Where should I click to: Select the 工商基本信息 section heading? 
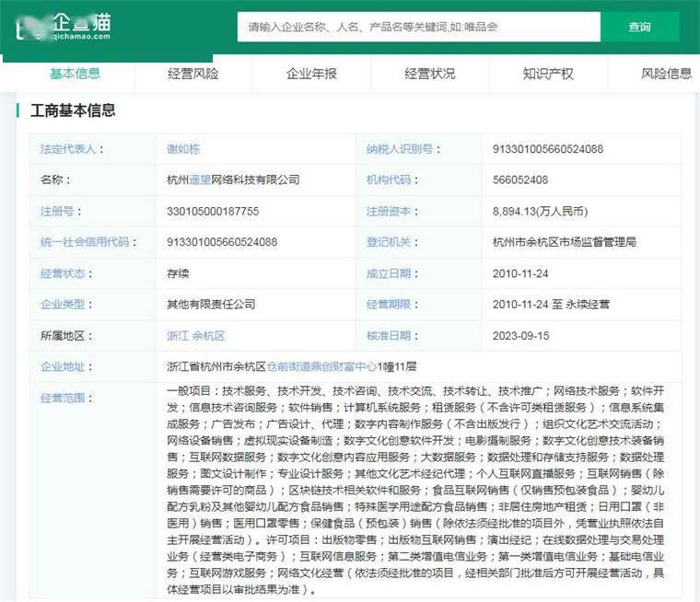[73, 110]
